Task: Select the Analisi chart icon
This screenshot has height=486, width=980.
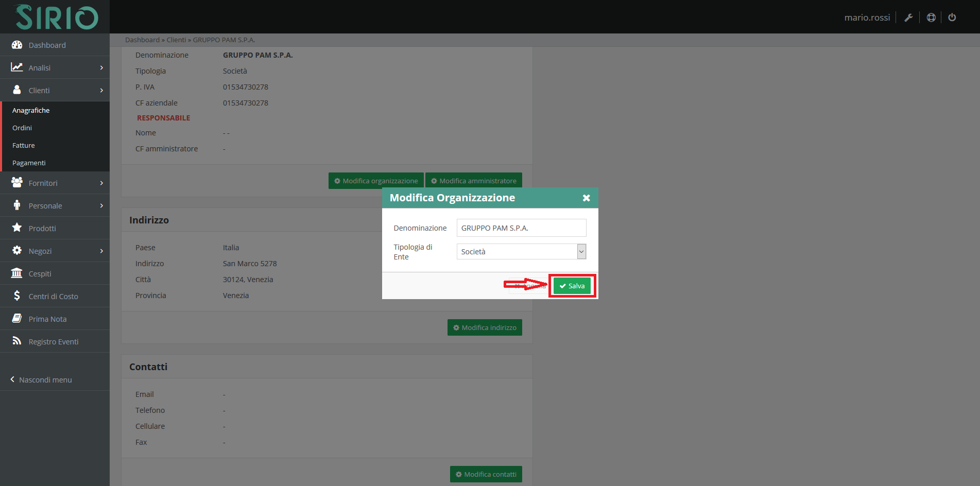Action: click(x=17, y=67)
